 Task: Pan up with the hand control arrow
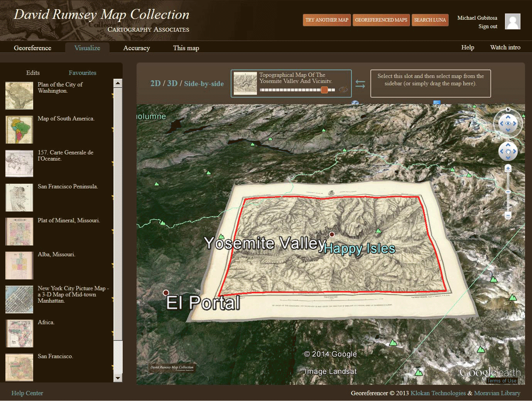pyautogui.click(x=508, y=145)
